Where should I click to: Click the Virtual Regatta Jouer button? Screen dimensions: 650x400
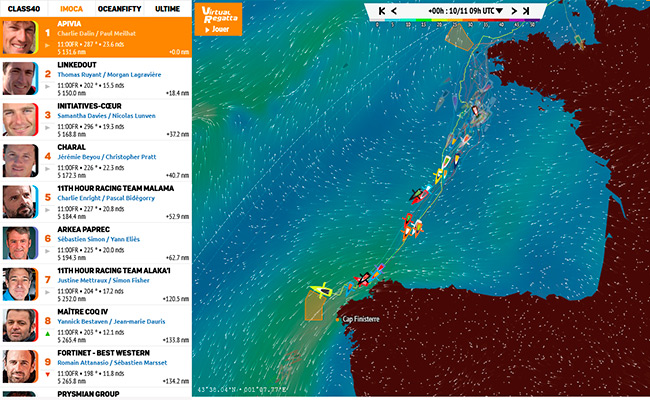coord(219,18)
